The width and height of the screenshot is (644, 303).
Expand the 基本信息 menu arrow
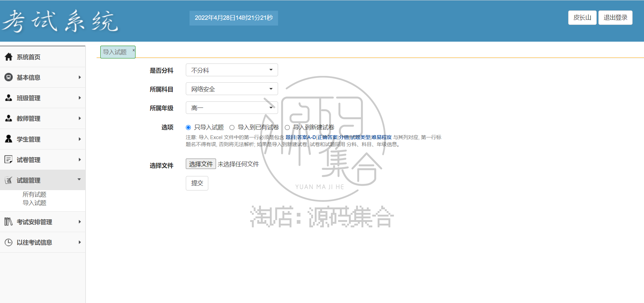click(79, 77)
